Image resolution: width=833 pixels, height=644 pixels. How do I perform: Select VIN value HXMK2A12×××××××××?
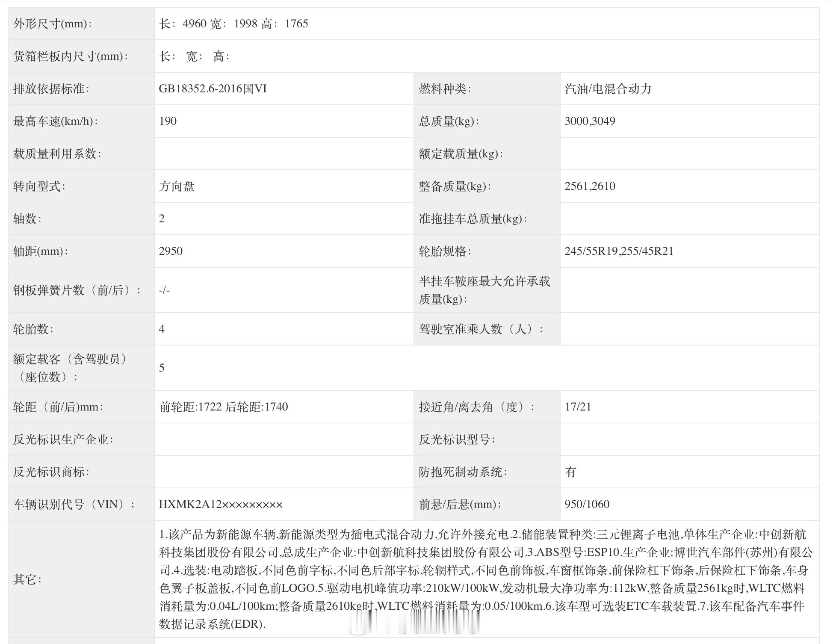(x=221, y=504)
